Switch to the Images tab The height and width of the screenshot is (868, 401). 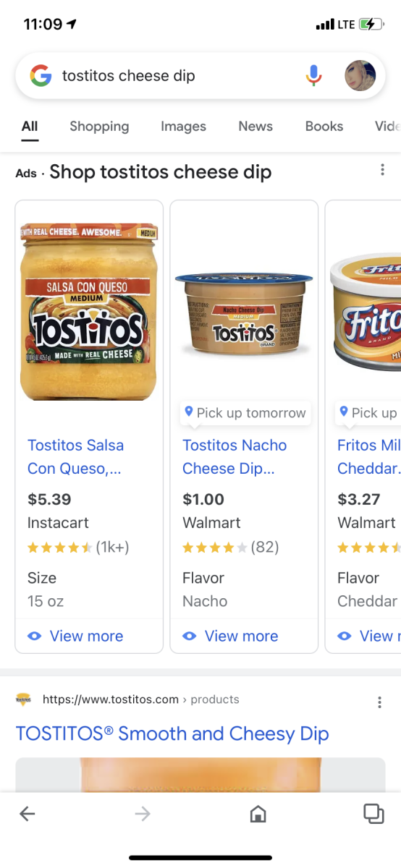click(183, 126)
